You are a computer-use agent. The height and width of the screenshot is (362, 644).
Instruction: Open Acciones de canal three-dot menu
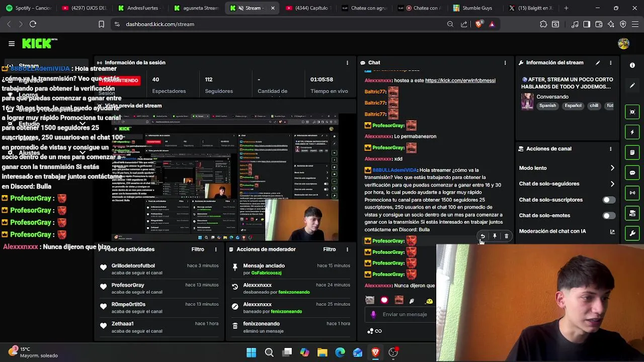pyautogui.click(x=611, y=149)
